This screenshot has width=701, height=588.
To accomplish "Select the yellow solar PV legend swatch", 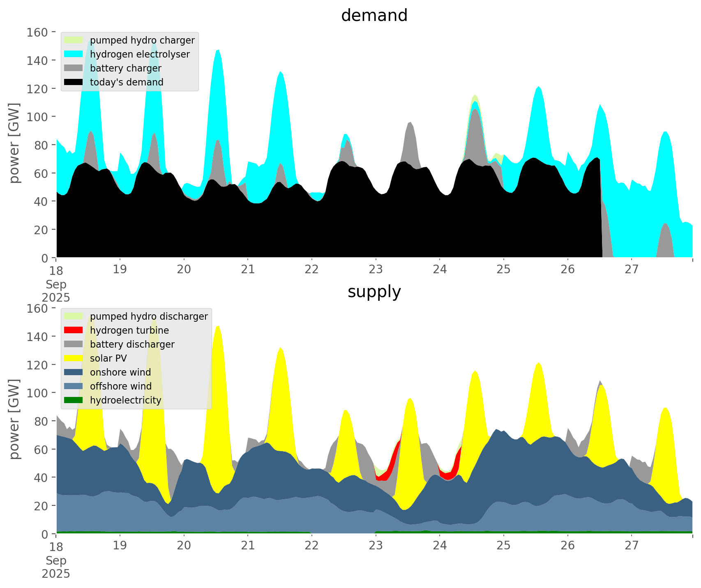I will click(x=74, y=358).
